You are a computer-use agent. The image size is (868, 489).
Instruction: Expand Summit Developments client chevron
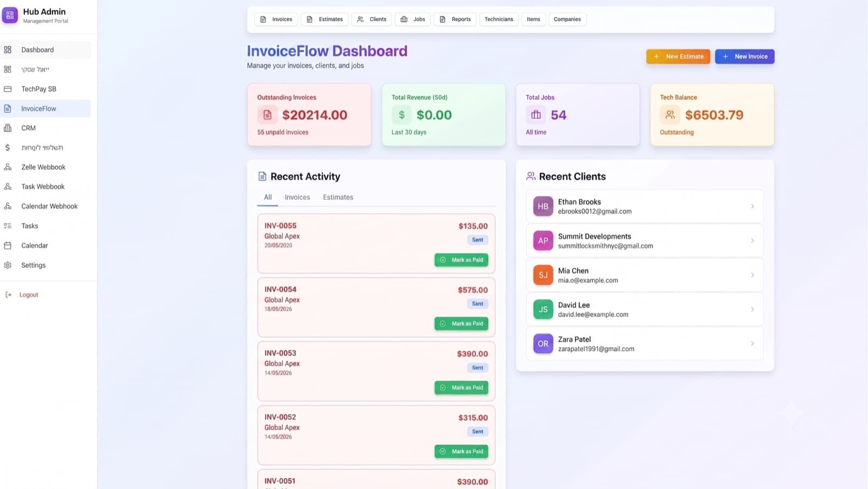[x=752, y=240]
